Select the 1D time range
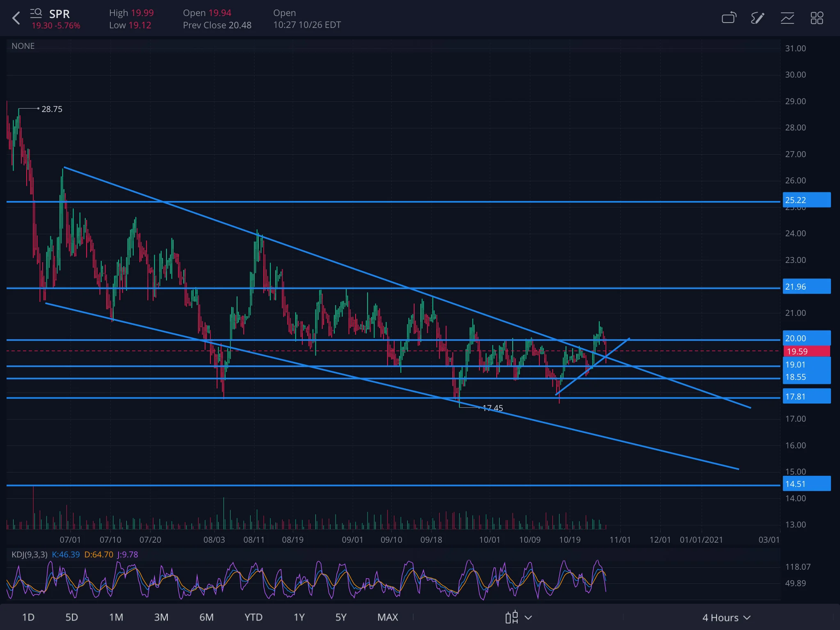Viewport: 840px width, 630px height. click(28, 617)
